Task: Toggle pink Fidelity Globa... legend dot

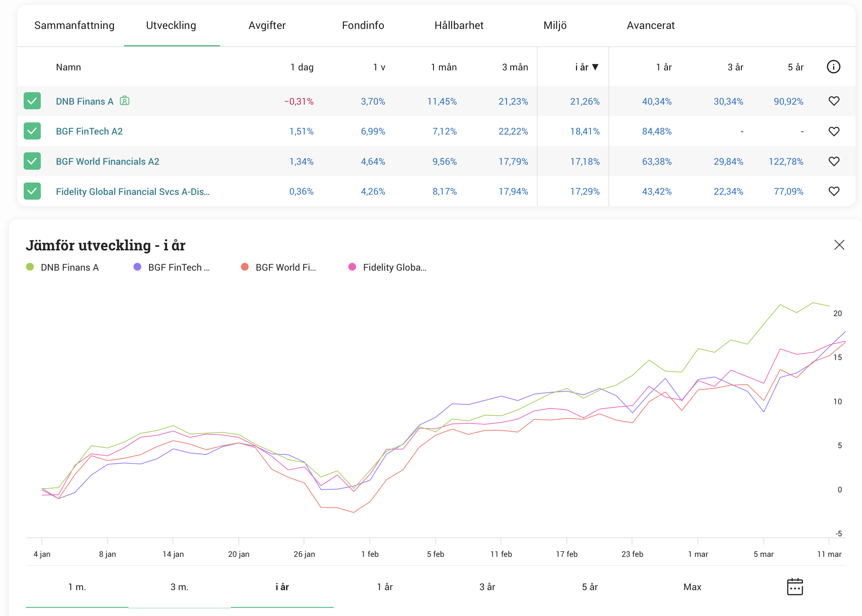Action: [x=352, y=267]
